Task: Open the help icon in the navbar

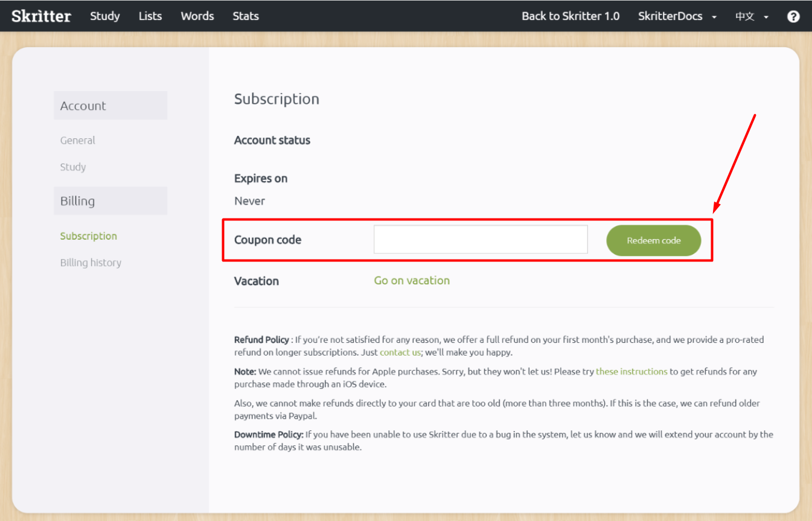Action: click(x=793, y=16)
